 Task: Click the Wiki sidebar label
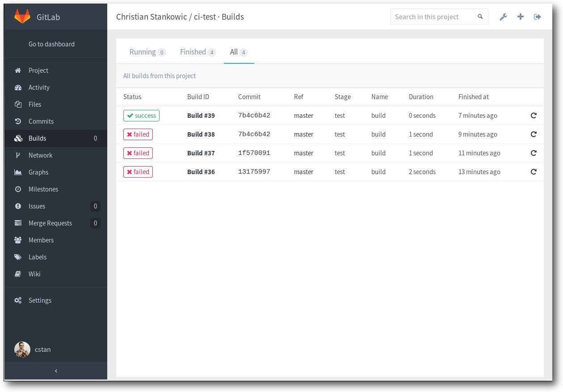coord(34,274)
